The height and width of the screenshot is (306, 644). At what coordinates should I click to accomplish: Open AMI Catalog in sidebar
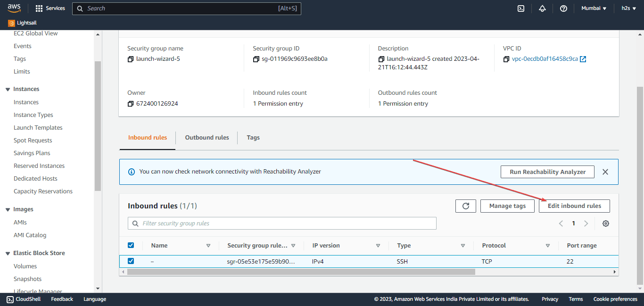click(30, 235)
